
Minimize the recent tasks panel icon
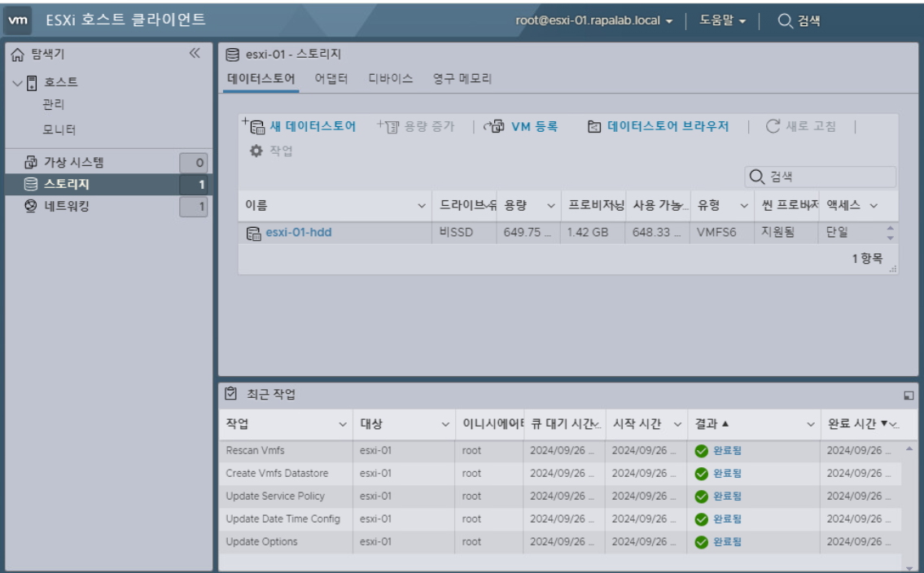(x=909, y=396)
